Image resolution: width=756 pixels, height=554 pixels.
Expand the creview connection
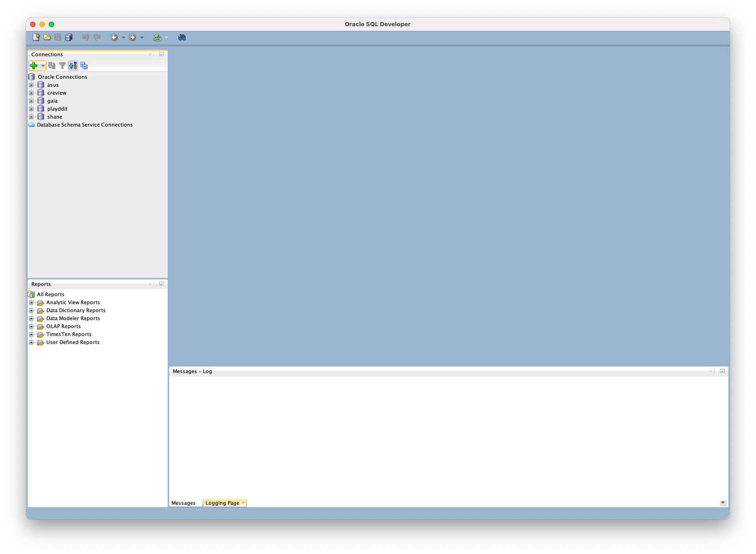pos(31,93)
